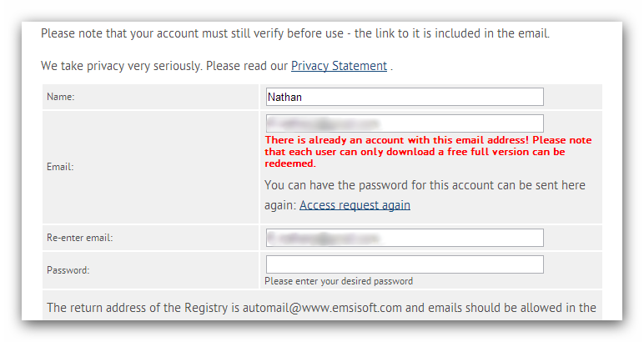Click the "Password:" field label
644x342 pixels.
(x=68, y=270)
